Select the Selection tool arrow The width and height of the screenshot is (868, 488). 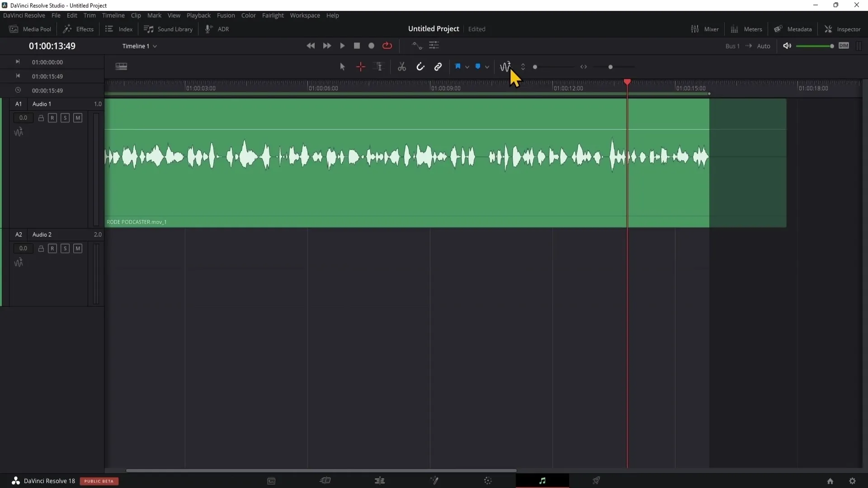pyautogui.click(x=342, y=67)
